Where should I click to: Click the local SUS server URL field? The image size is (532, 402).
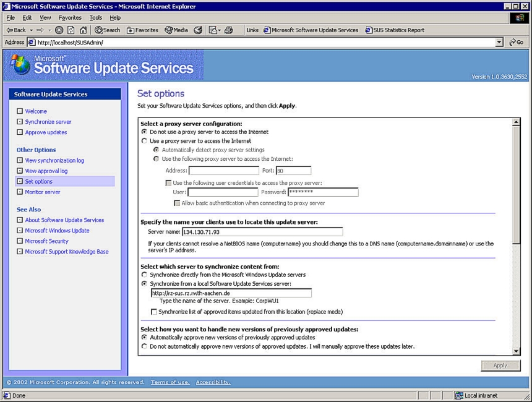point(231,293)
